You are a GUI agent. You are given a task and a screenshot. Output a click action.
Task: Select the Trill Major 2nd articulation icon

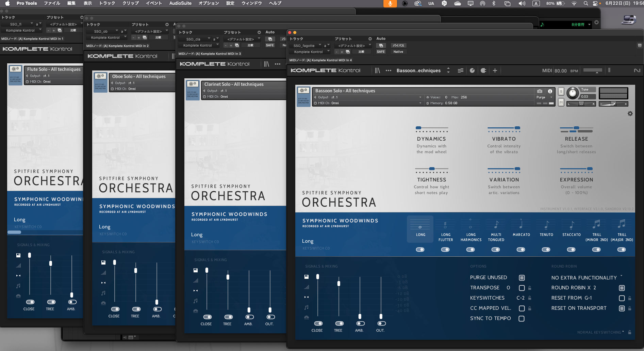622,224
